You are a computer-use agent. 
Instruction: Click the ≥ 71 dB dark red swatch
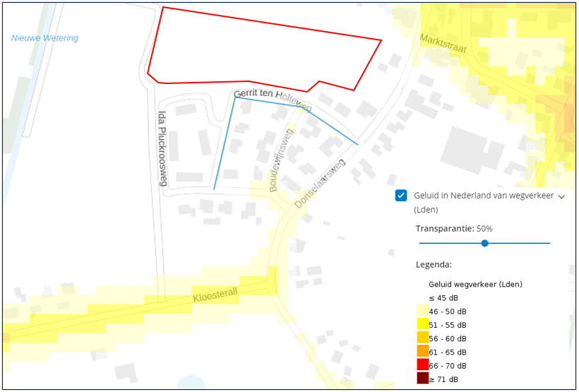coord(422,379)
